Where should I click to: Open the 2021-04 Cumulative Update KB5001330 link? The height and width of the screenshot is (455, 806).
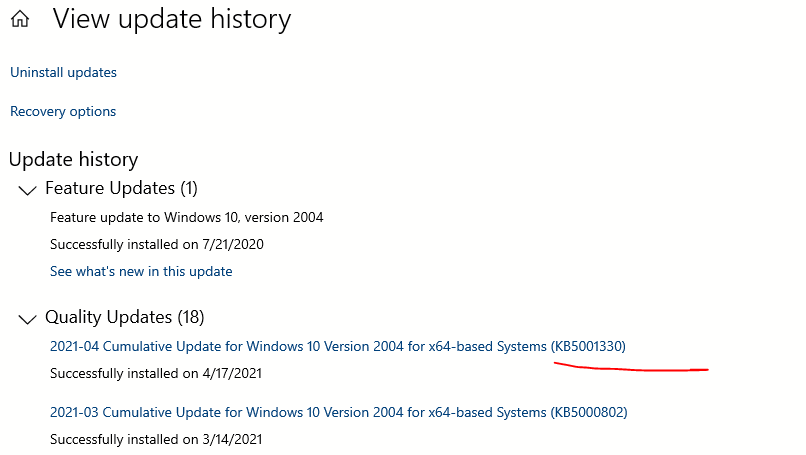click(x=338, y=347)
